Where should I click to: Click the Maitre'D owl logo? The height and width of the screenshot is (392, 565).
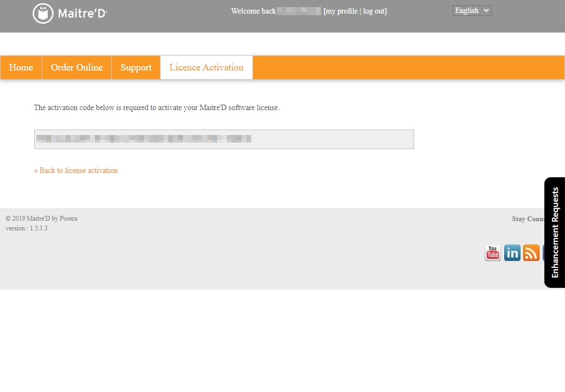coord(43,14)
